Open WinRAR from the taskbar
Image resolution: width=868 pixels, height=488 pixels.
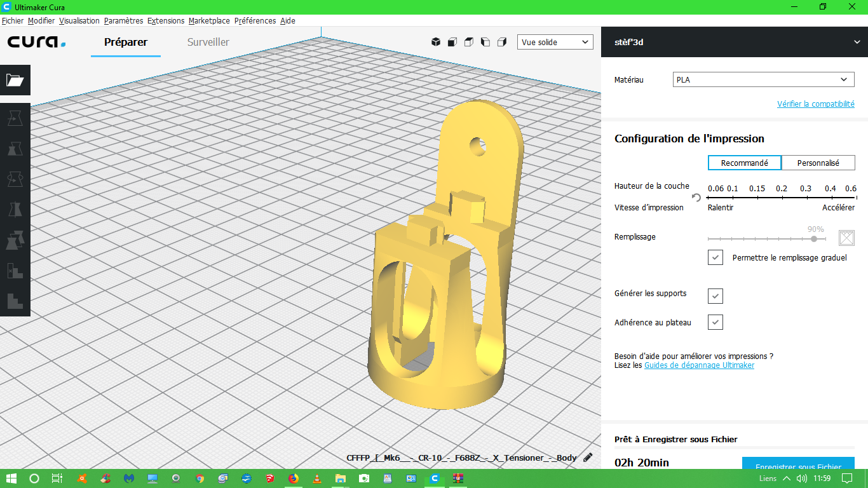pyautogui.click(x=458, y=478)
